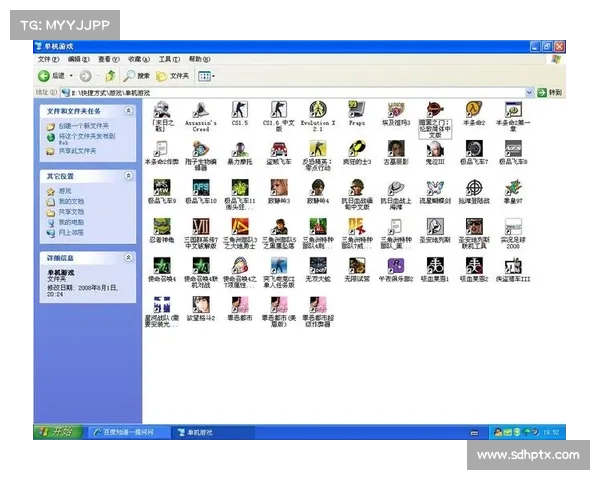
Task: Open the 查看(V) menu
Action: (109, 59)
